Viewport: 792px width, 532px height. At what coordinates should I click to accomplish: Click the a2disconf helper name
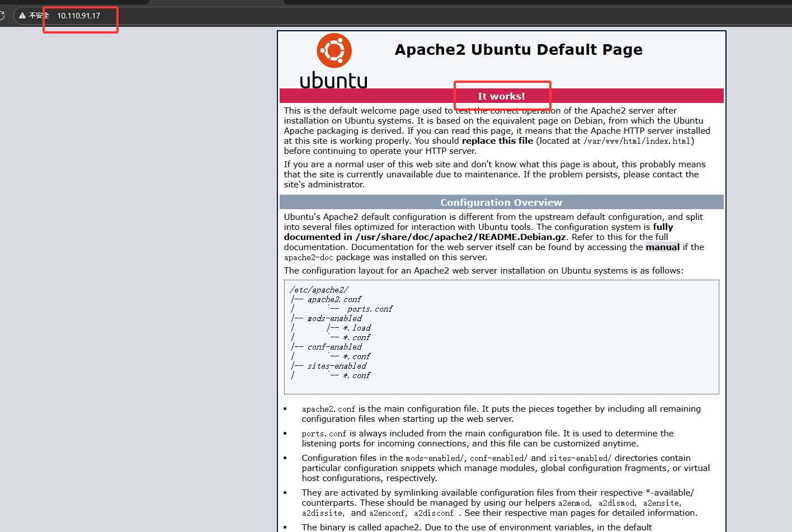[x=433, y=513]
